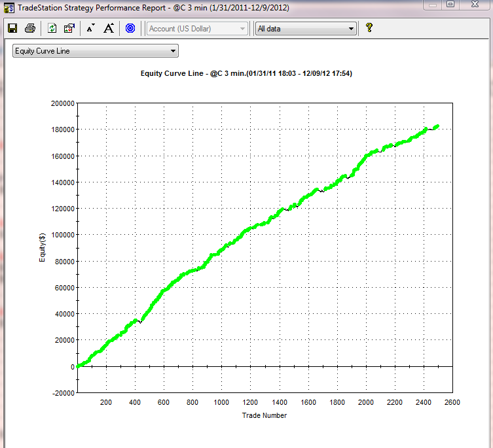493x448 pixels.
Task: Click the blue target circle toolbar icon
Action: [x=130, y=28]
